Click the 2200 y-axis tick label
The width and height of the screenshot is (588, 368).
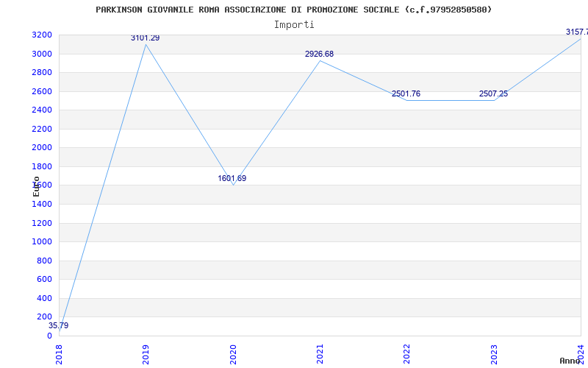coord(42,129)
